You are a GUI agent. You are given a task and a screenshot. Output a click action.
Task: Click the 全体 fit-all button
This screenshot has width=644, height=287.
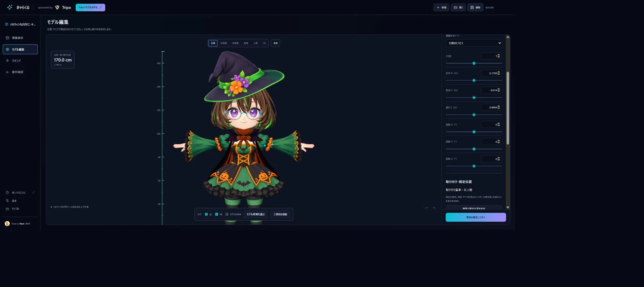tap(275, 43)
